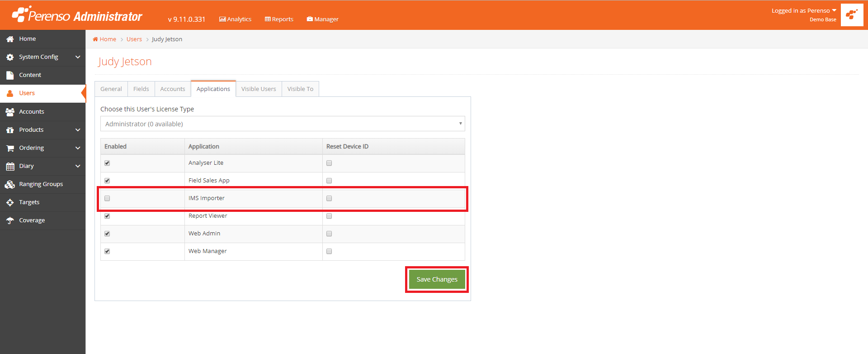868x354 pixels.
Task: Check Reset Device ID for Web Admin
Action: (x=329, y=234)
